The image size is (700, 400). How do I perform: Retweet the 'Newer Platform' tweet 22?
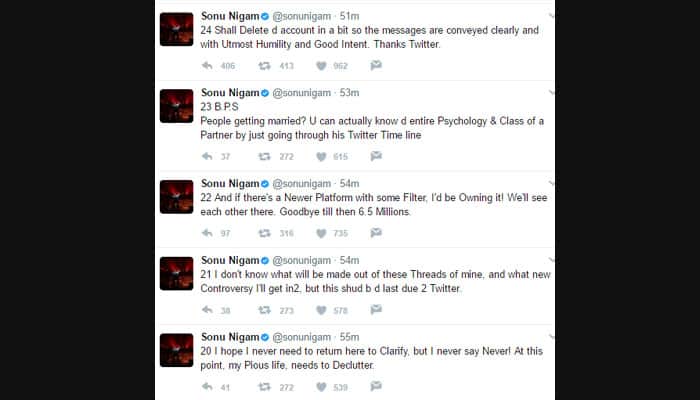[265, 232]
